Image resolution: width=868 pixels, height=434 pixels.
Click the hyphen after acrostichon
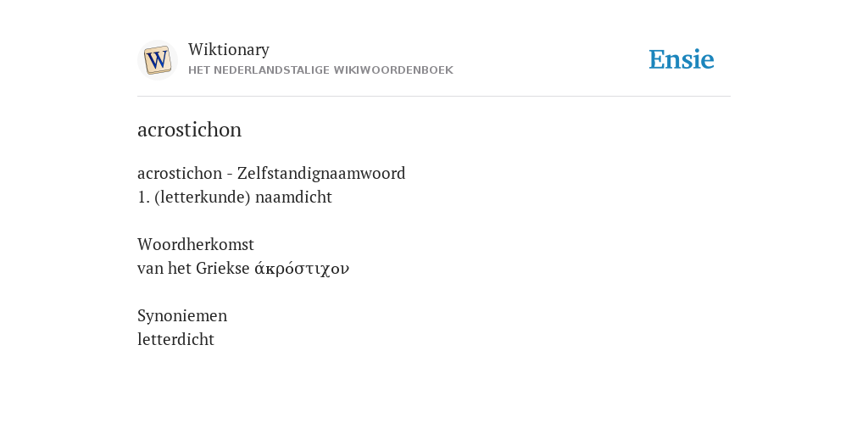pos(229,174)
